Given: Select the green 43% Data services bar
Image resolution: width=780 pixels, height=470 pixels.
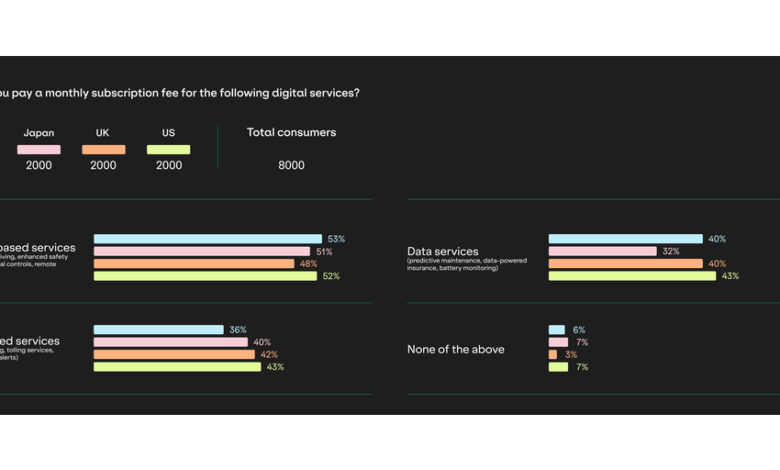Looking at the screenshot, I should click(x=632, y=276).
